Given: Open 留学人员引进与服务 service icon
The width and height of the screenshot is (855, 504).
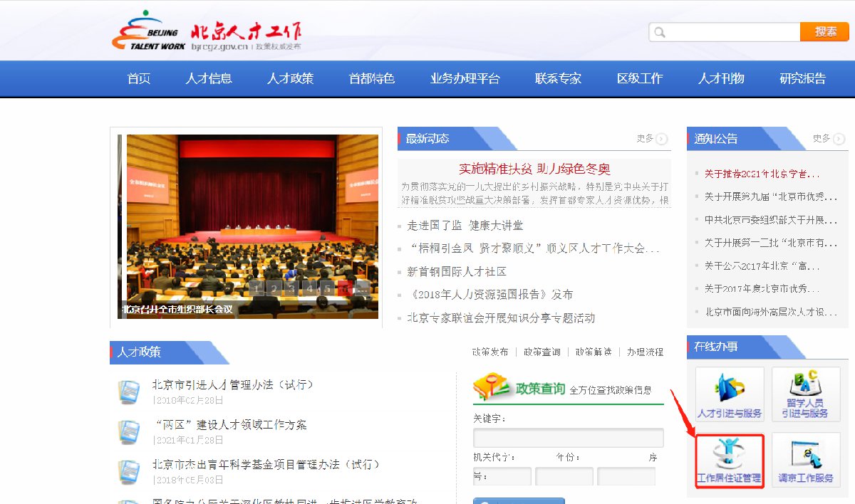Looking at the screenshot, I should click(x=806, y=394).
